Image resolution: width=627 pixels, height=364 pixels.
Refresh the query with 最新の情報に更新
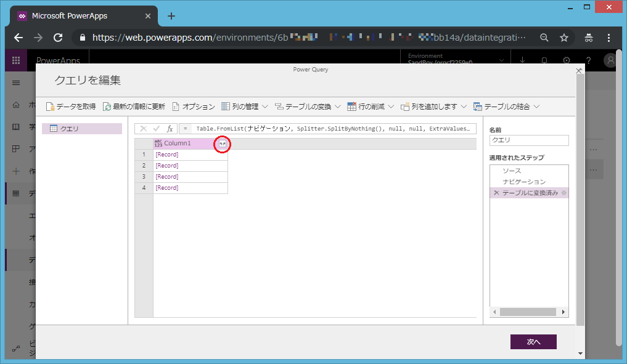point(134,107)
